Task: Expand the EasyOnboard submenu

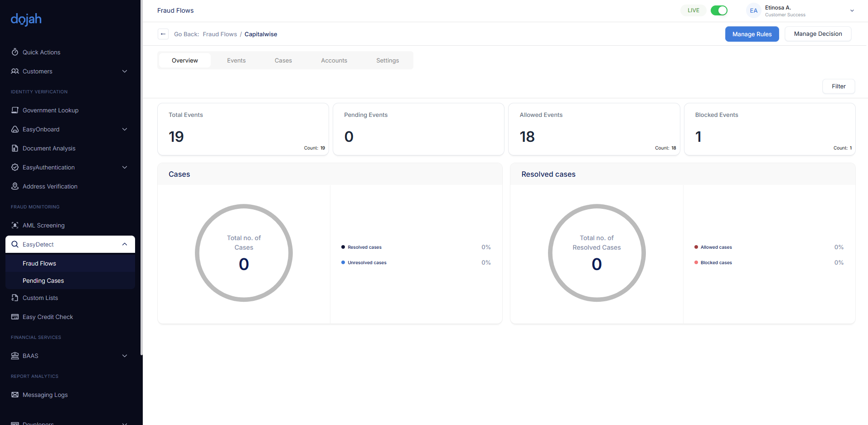Action: click(125, 129)
